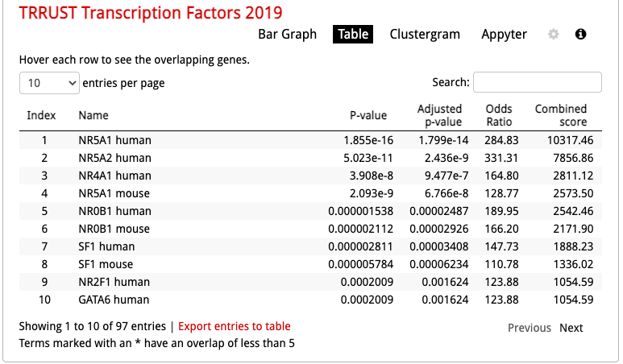
Task: Click the settings gear icon
Action: [x=553, y=35]
